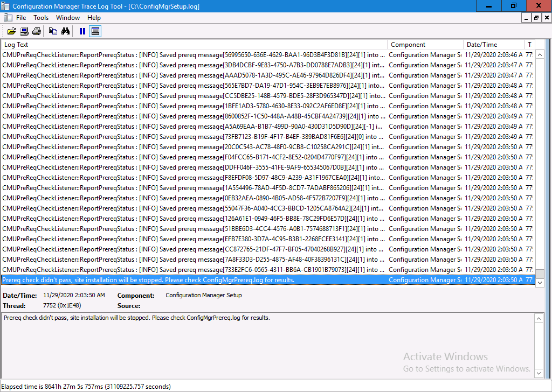Screen dimensions: 552x392
Task: Click the Date/Time column header
Action: click(494, 45)
